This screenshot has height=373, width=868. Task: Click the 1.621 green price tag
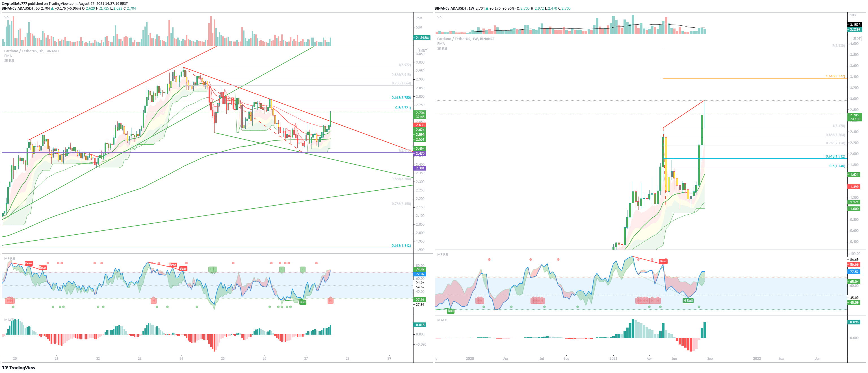click(854, 175)
